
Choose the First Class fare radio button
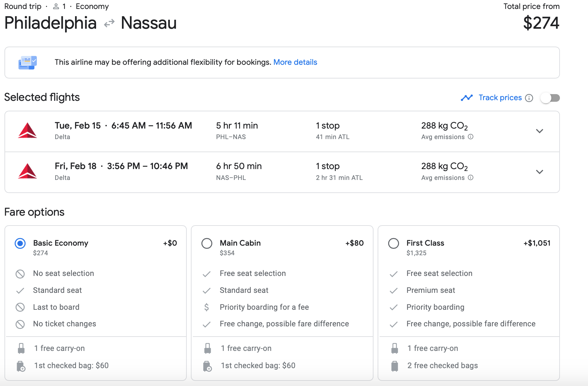tap(393, 243)
